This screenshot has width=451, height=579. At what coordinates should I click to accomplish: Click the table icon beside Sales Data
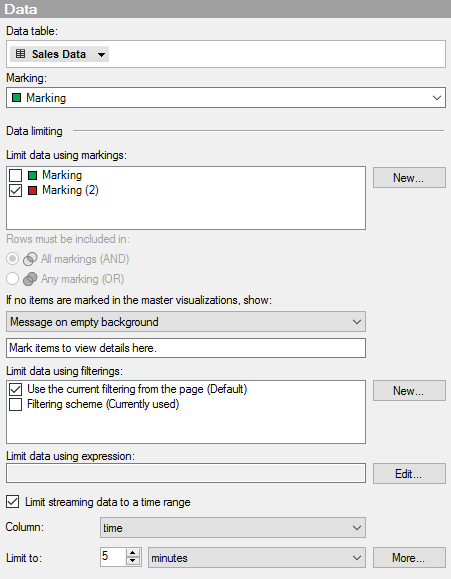[21, 54]
